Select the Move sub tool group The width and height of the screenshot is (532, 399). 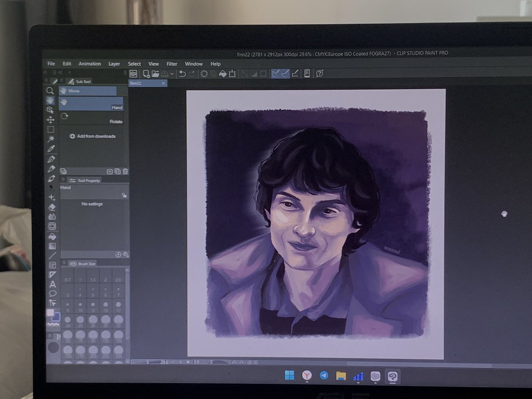pos(88,91)
